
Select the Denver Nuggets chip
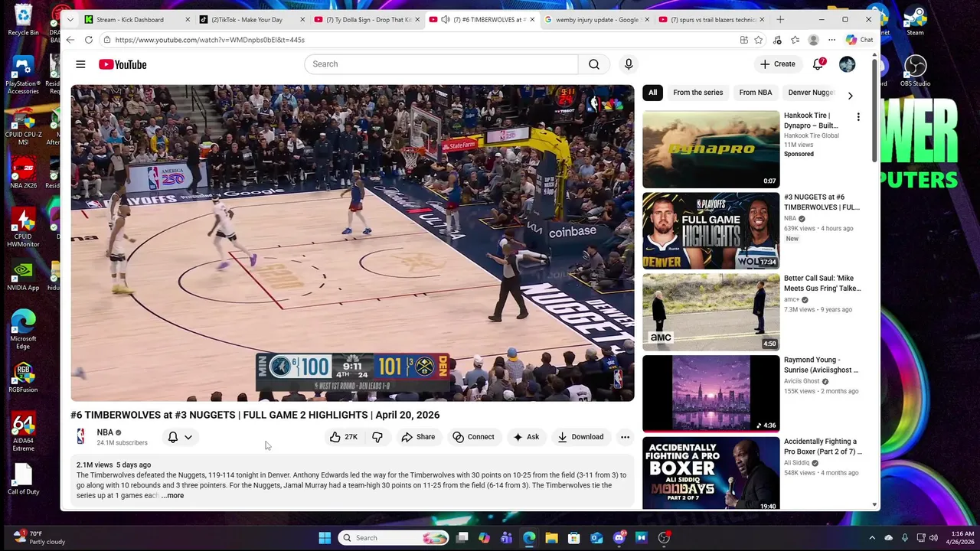pos(811,93)
